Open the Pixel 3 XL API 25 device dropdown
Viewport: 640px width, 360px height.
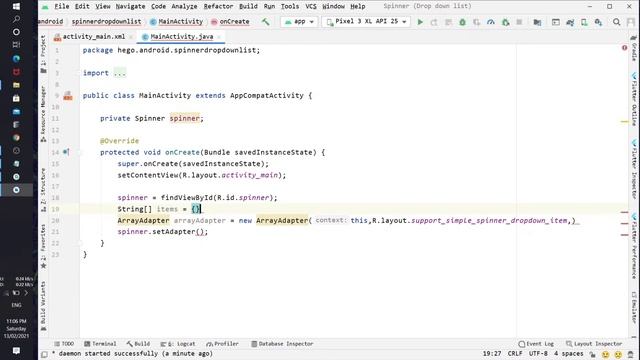[x=366, y=22]
